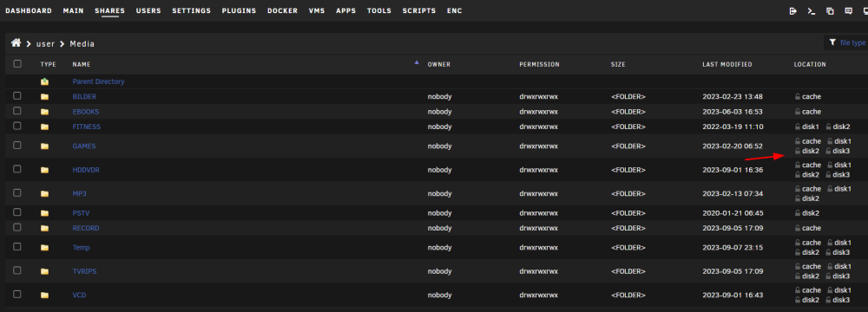Screen dimensions: 868x312
Task: Select the SHARES tab
Action: 109,10
